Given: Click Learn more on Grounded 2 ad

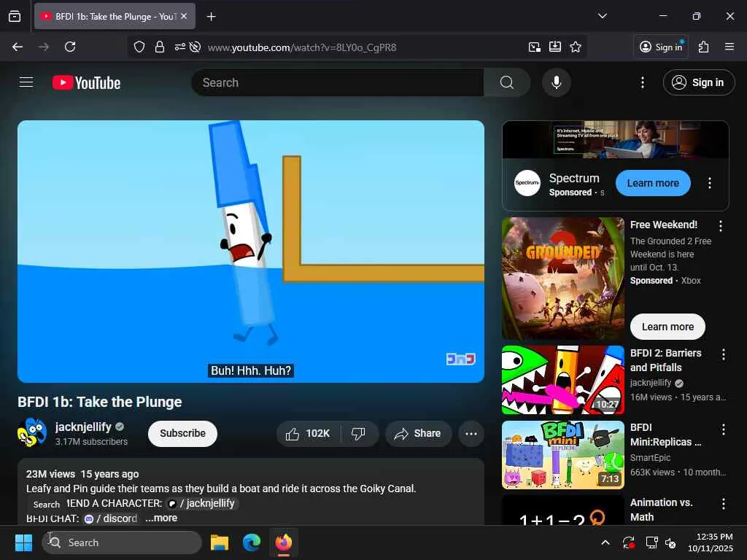Looking at the screenshot, I should click(667, 327).
